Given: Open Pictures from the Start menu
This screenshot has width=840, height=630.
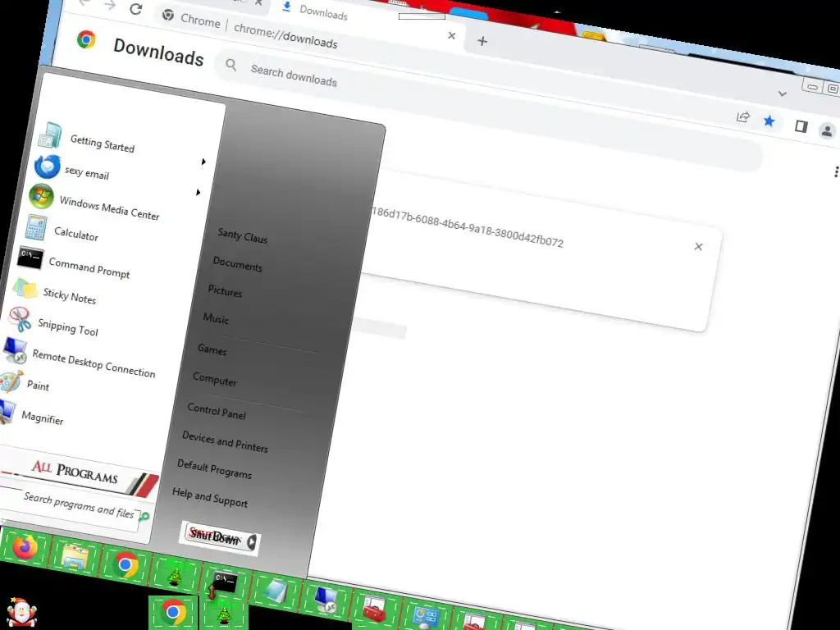Looking at the screenshot, I should (225, 291).
